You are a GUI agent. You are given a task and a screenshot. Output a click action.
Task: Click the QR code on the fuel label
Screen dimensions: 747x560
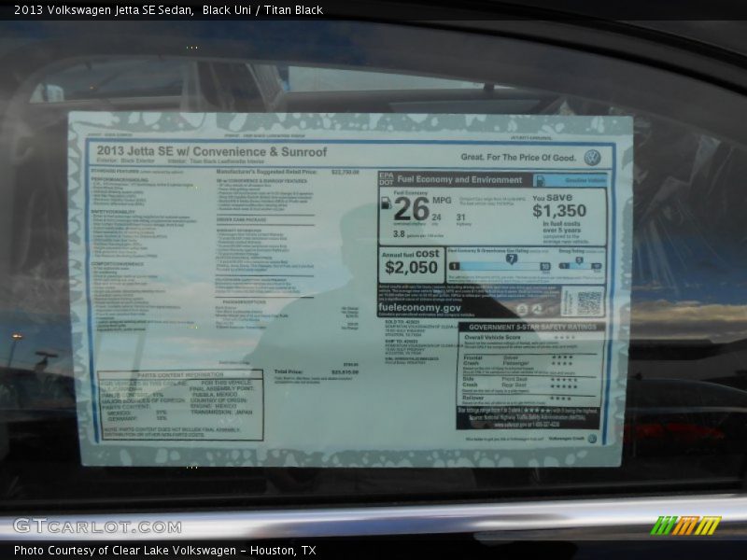[589, 301]
